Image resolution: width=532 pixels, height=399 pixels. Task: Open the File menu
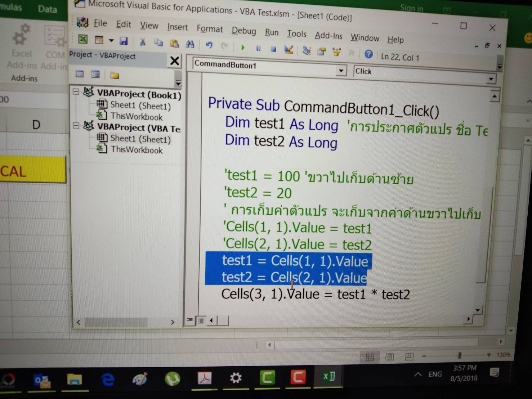[x=100, y=23]
